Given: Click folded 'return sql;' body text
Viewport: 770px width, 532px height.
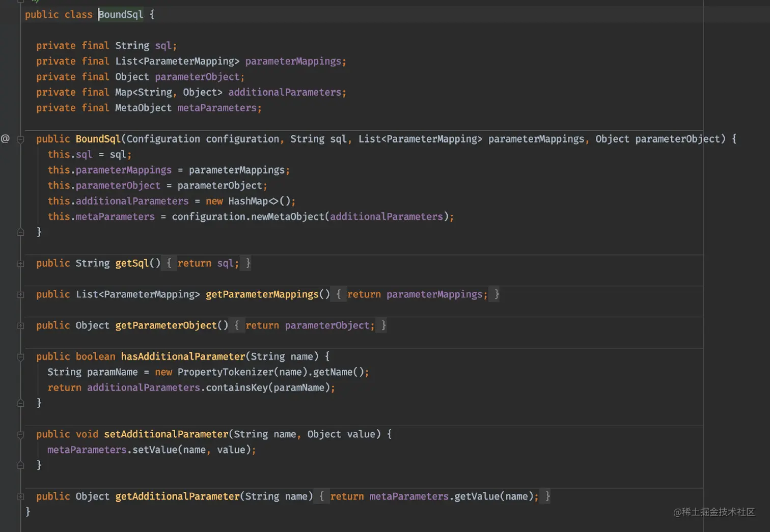Looking at the screenshot, I should point(208,263).
